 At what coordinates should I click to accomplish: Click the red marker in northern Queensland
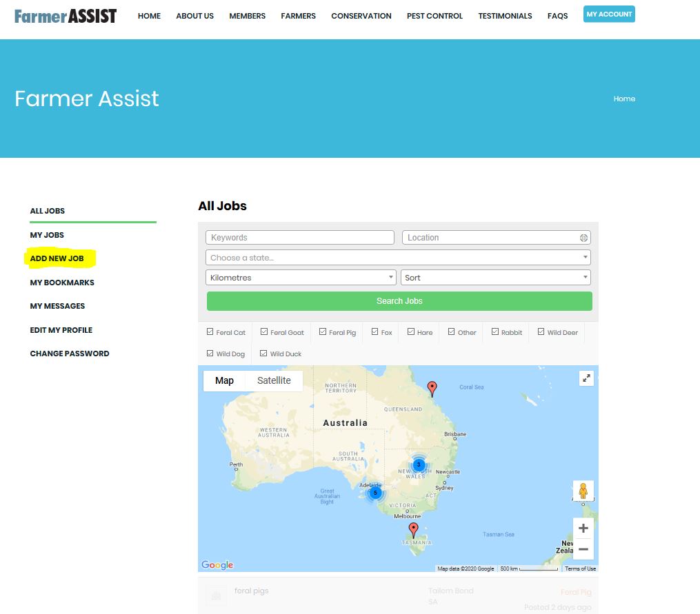click(432, 389)
